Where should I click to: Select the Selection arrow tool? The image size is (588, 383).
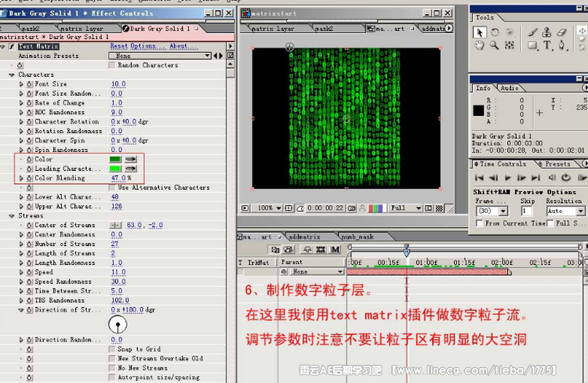pyautogui.click(x=479, y=33)
